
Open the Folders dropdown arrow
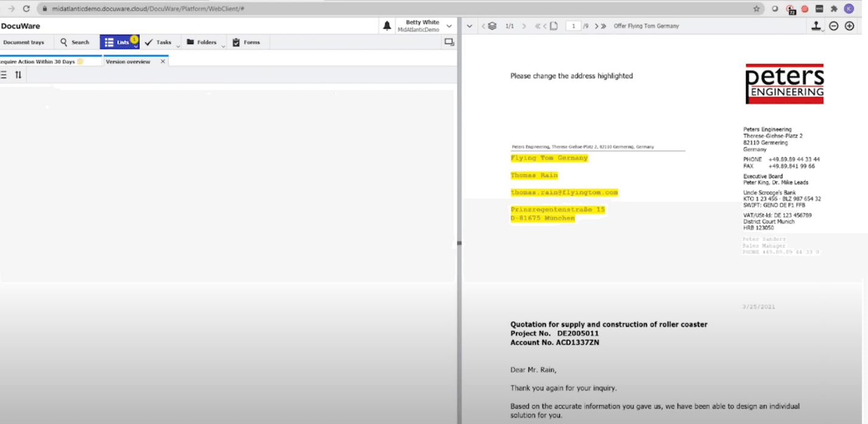click(223, 46)
